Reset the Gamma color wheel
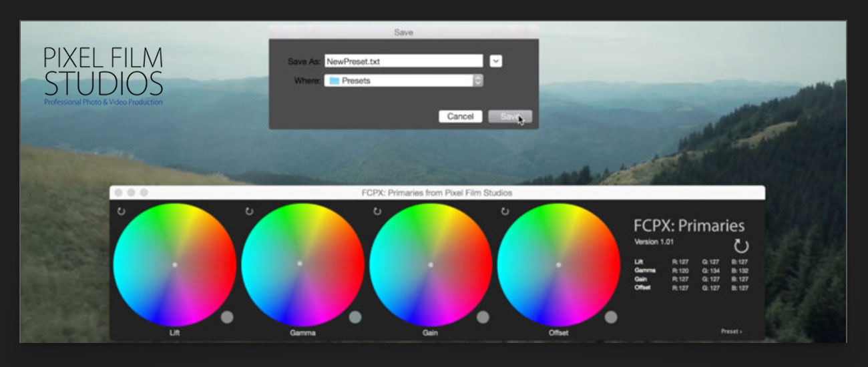This screenshot has width=868, height=367. (x=249, y=212)
